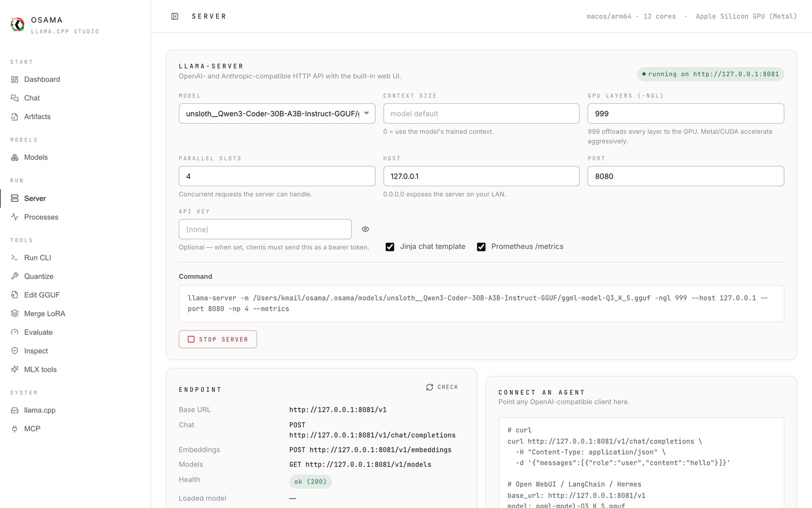Click the Quantize wrench icon
812x508 pixels.
click(x=14, y=276)
